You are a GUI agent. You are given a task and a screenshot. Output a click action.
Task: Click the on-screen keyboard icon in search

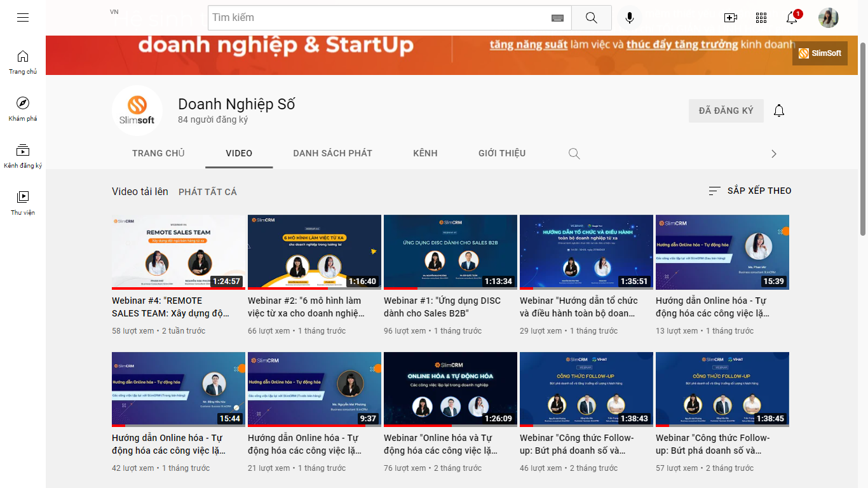(x=557, y=18)
